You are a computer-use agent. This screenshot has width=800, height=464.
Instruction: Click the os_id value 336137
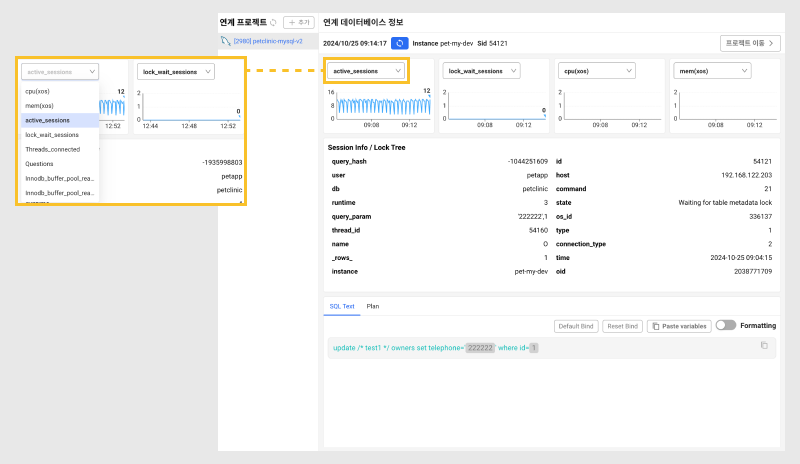click(x=760, y=216)
